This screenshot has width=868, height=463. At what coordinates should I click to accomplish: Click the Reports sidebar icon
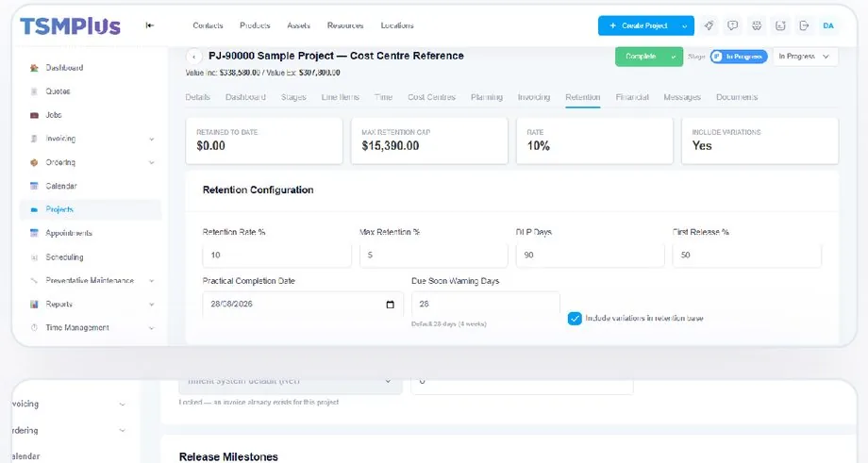(x=34, y=305)
